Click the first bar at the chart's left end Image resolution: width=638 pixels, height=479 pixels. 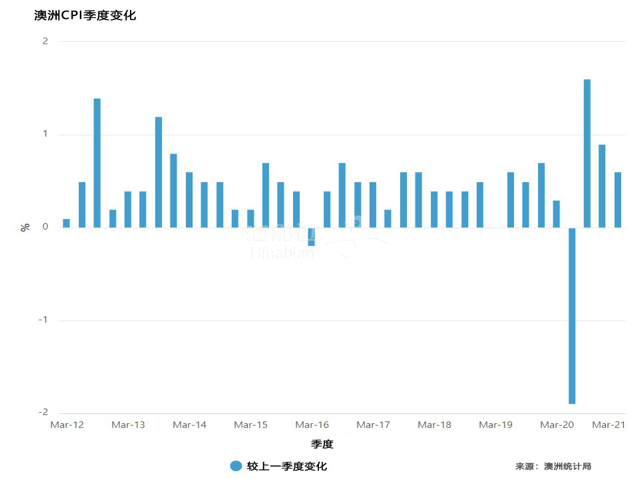(x=66, y=223)
